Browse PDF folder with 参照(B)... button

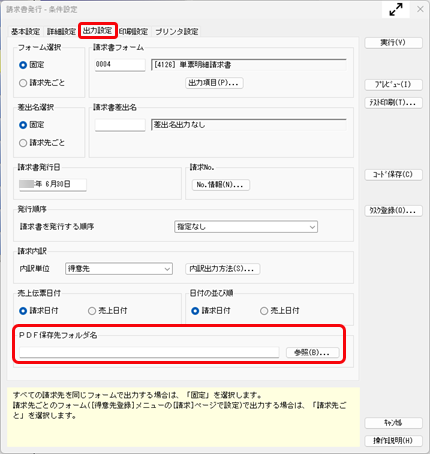[313, 352]
